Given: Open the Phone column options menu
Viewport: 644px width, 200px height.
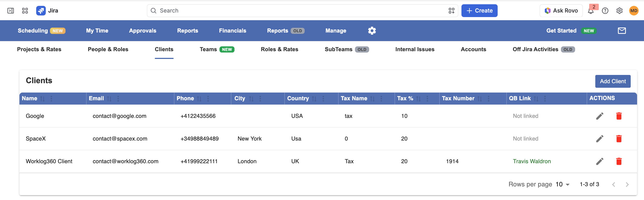Looking at the screenshot, I should coord(208,99).
